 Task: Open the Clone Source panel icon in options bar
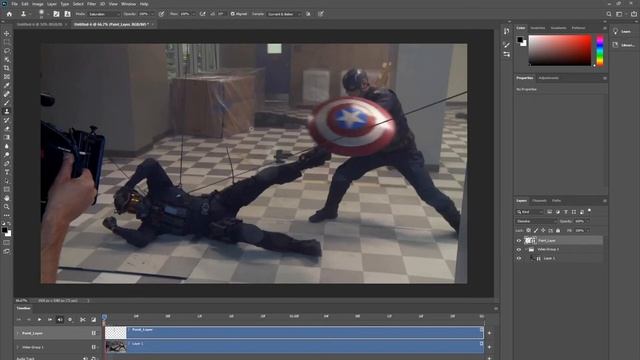point(67,14)
